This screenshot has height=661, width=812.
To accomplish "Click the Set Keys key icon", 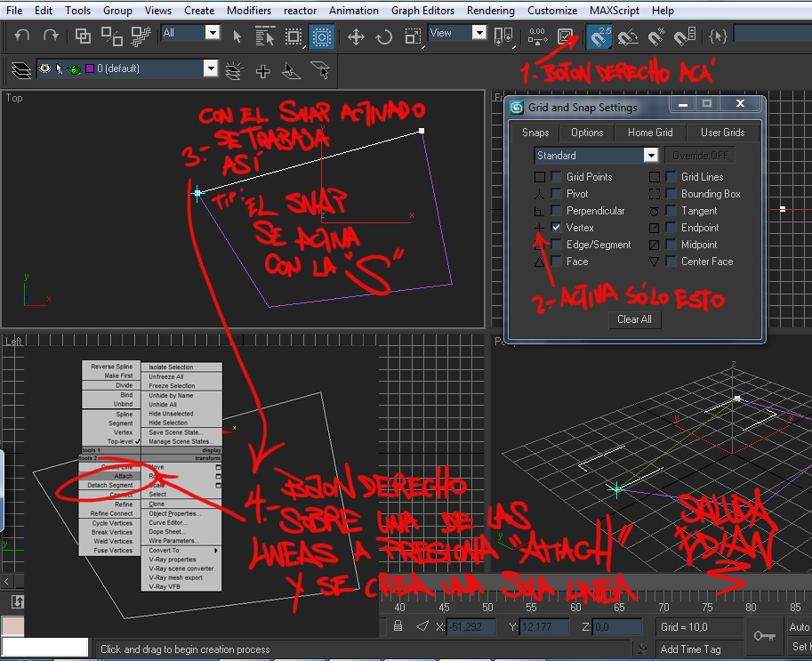I will point(764,635).
